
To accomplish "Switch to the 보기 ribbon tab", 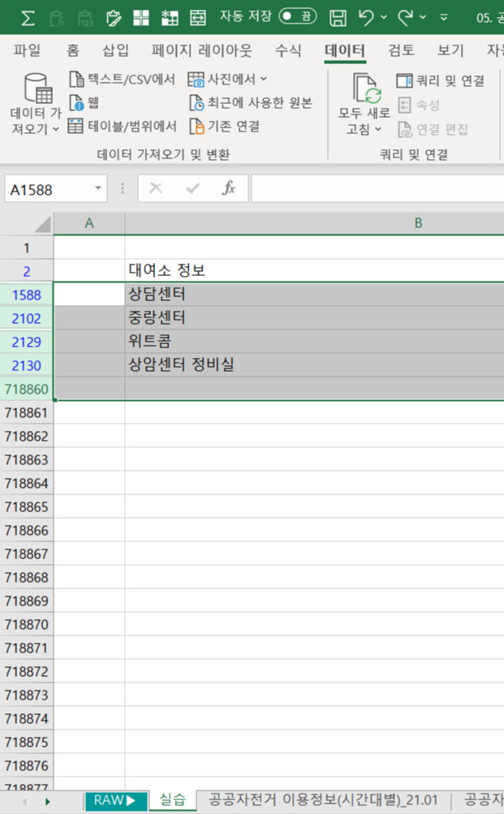I will tap(450, 50).
